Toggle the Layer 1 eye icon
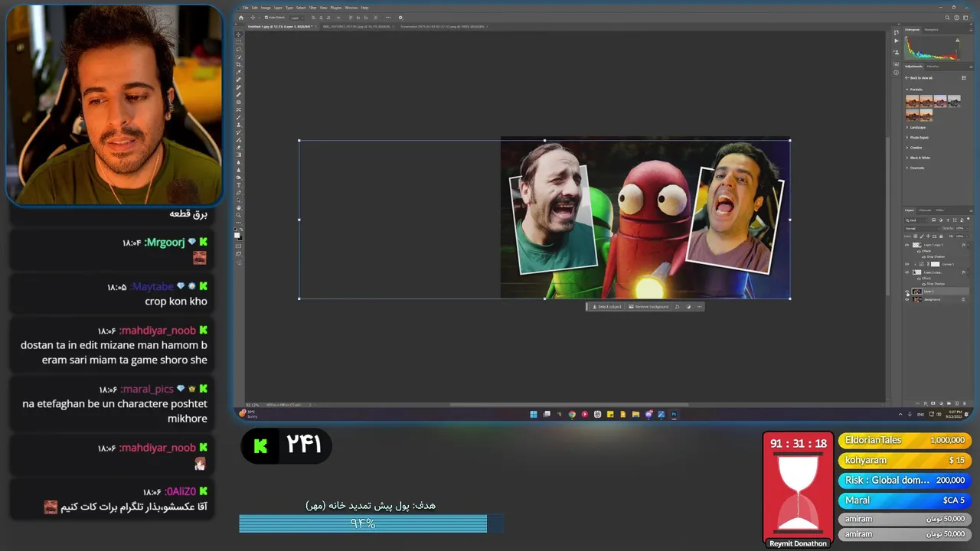This screenshot has width=980, height=551. (907, 292)
